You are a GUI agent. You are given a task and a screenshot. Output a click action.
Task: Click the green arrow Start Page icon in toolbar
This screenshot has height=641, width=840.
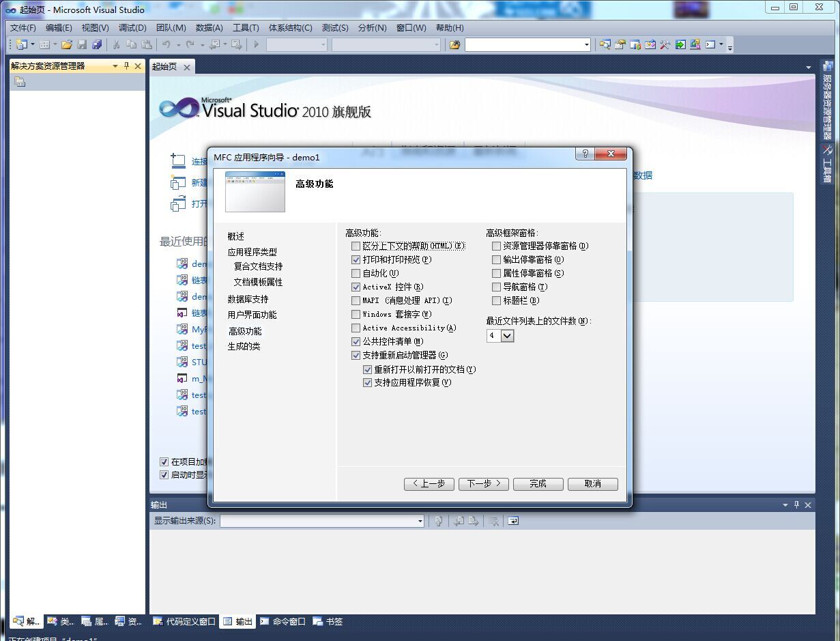680,44
